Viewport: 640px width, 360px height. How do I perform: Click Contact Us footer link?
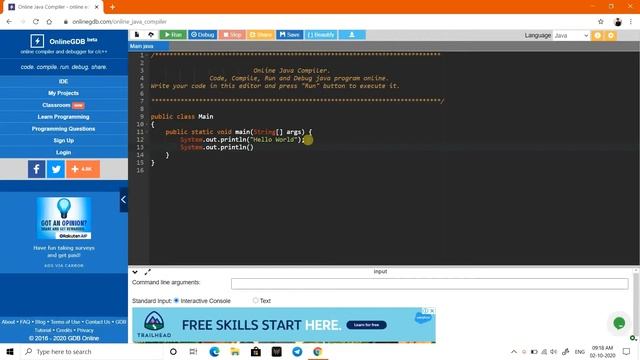click(98, 322)
